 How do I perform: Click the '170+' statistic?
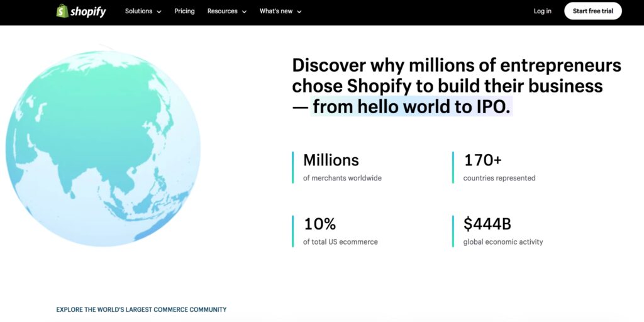(482, 160)
